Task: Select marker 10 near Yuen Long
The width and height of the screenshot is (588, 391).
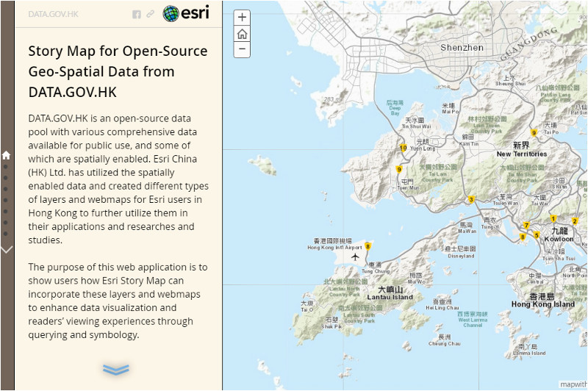Action: pyautogui.click(x=403, y=148)
